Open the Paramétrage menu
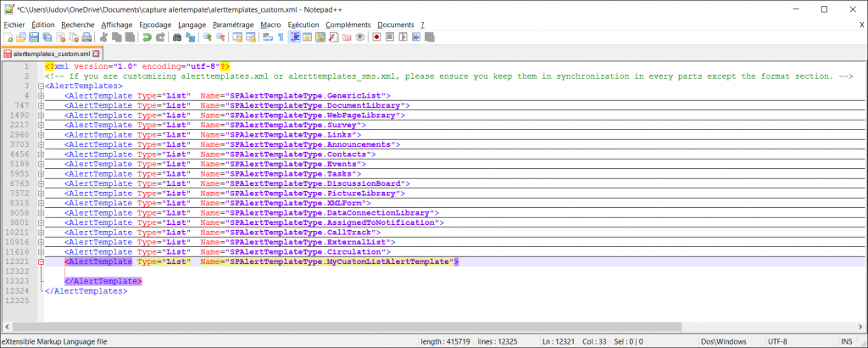Image resolution: width=868 pixels, height=348 pixels. [233, 25]
